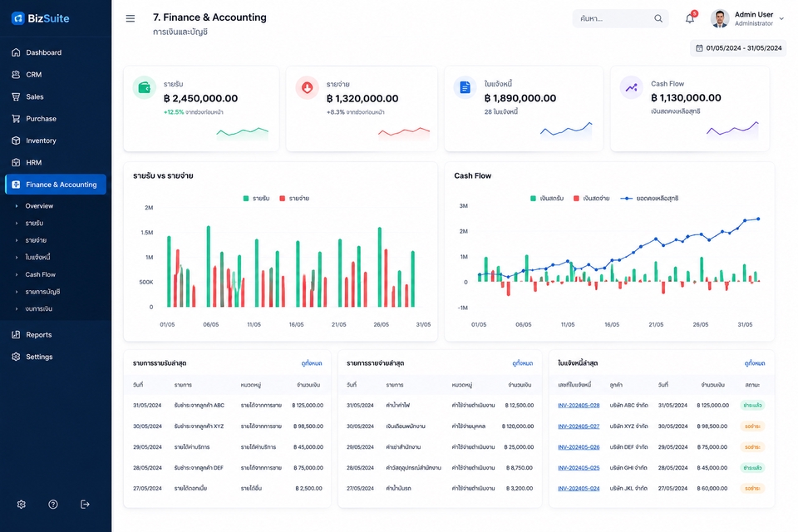Expand the Admin User dropdown chevron
798x532 pixels.
tap(781, 19)
